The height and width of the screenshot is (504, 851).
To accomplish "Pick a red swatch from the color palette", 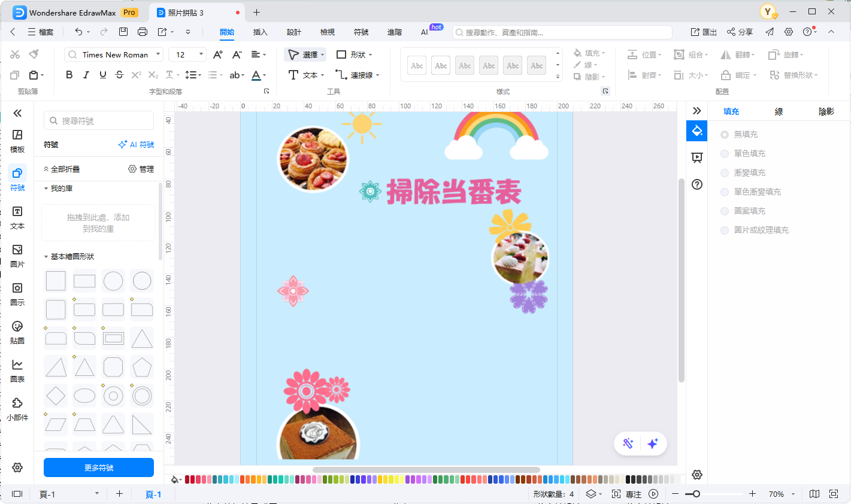I will (x=186, y=479).
